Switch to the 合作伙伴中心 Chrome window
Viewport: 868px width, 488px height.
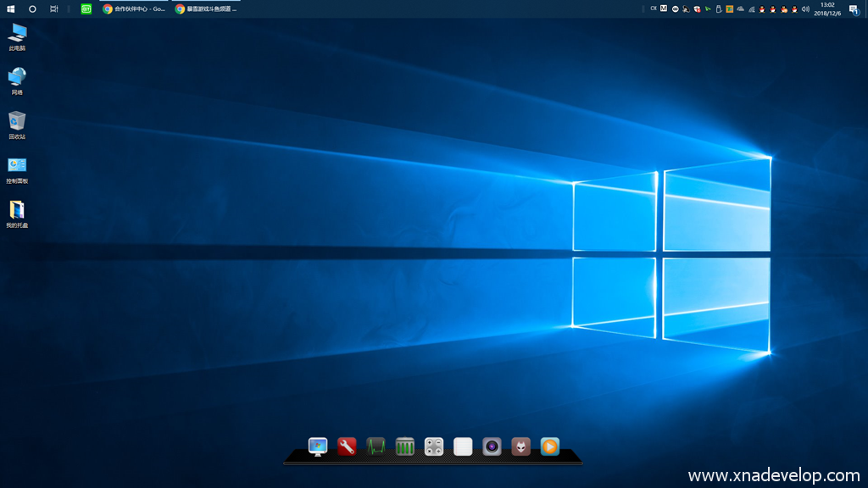click(x=134, y=8)
